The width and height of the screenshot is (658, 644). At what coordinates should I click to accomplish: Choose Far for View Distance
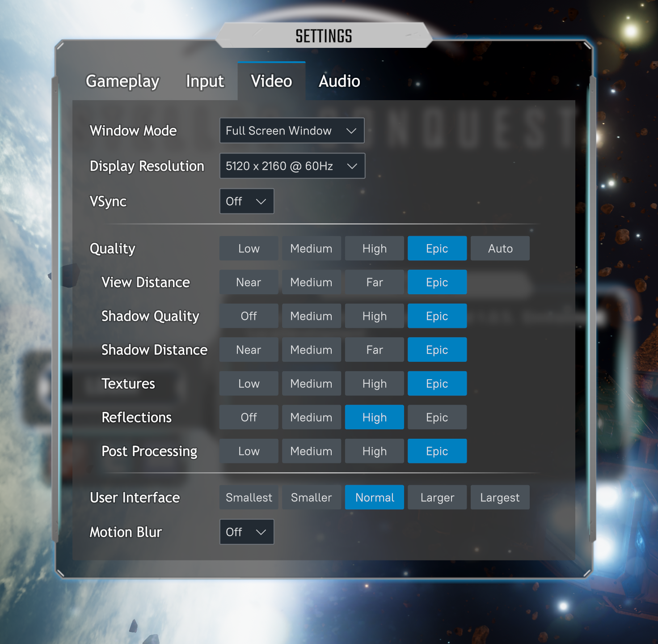coord(374,282)
